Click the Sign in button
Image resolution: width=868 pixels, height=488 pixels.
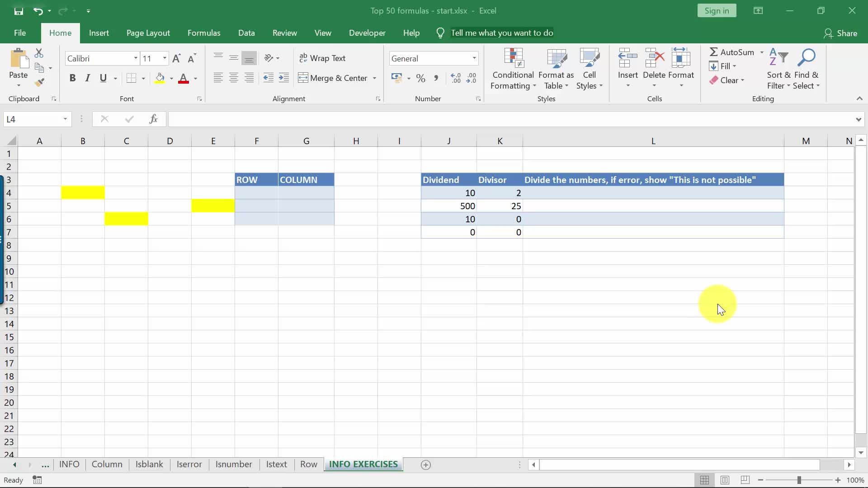coord(717,11)
